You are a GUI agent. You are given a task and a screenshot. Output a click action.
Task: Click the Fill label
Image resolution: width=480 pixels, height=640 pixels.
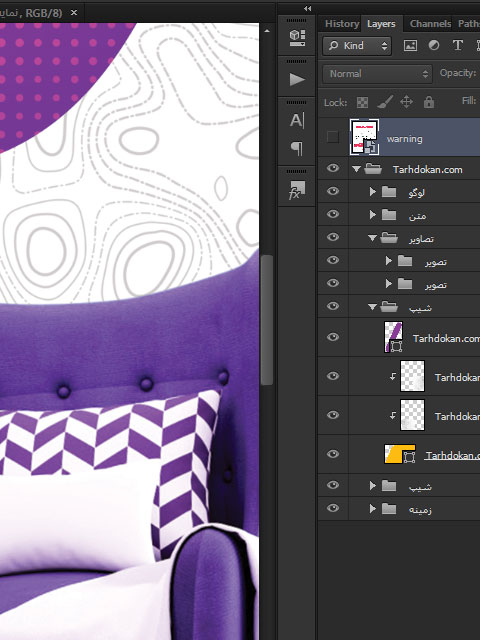click(469, 100)
